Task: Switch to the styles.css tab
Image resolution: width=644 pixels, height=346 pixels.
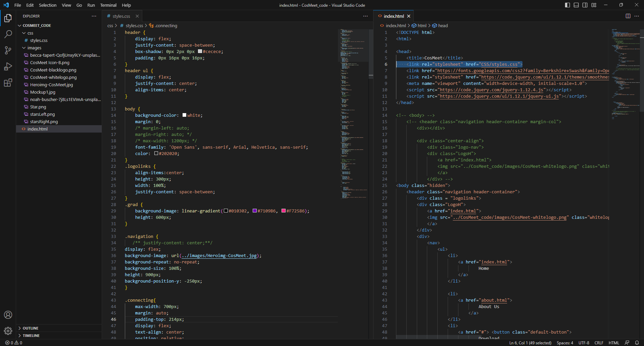Action: click(x=122, y=16)
